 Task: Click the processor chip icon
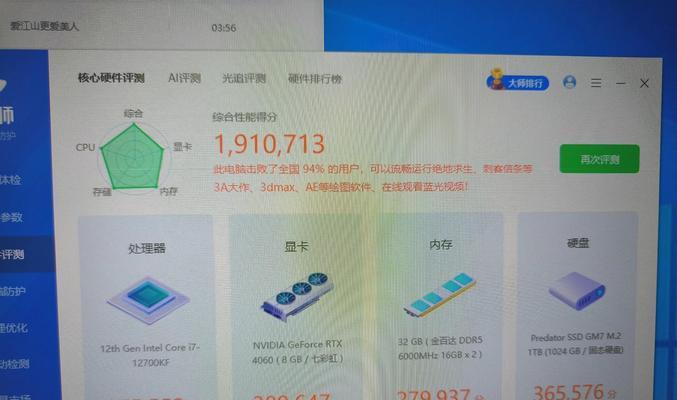pyautogui.click(x=148, y=299)
